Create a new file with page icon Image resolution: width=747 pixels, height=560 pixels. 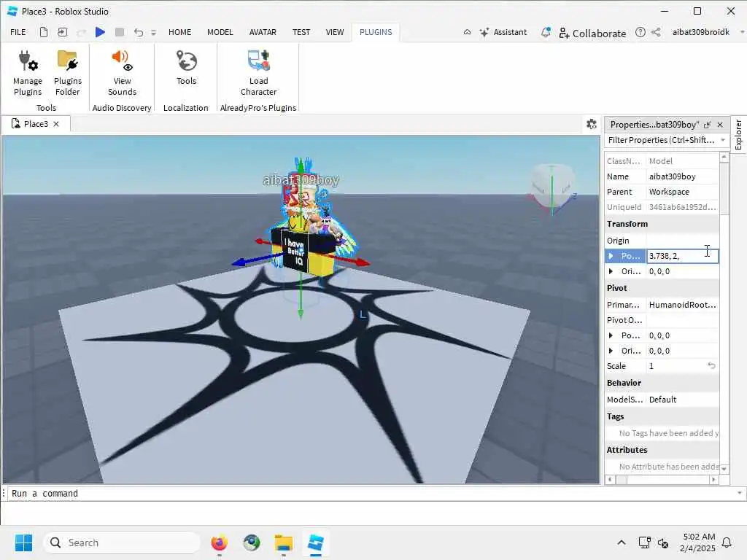pyautogui.click(x=43, y=32)
